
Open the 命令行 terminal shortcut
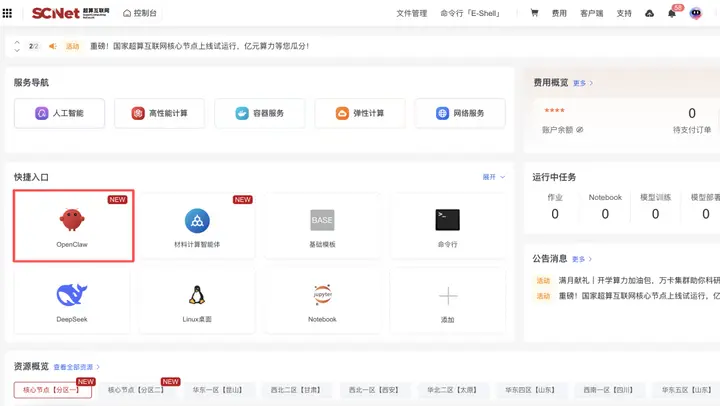(447, 225)
